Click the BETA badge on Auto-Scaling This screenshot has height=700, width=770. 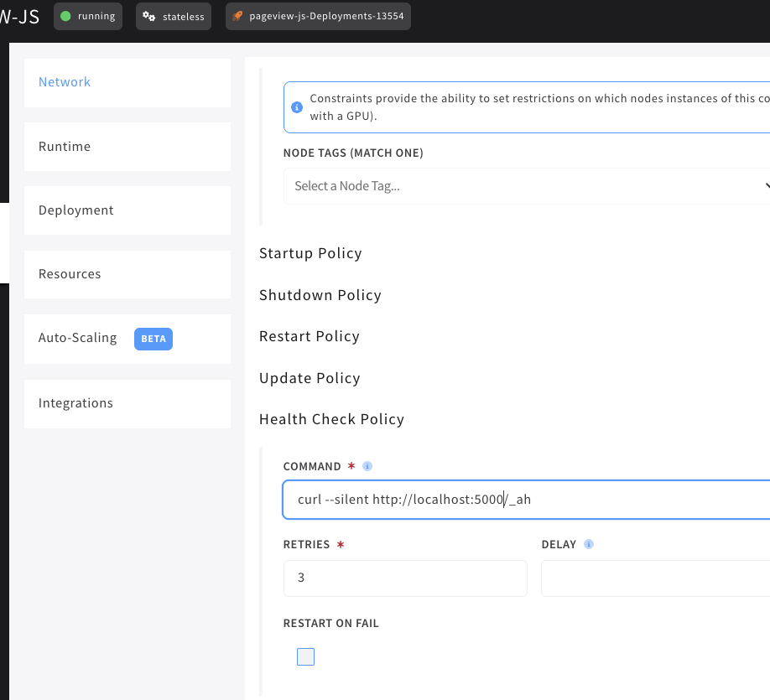point(153,339)
